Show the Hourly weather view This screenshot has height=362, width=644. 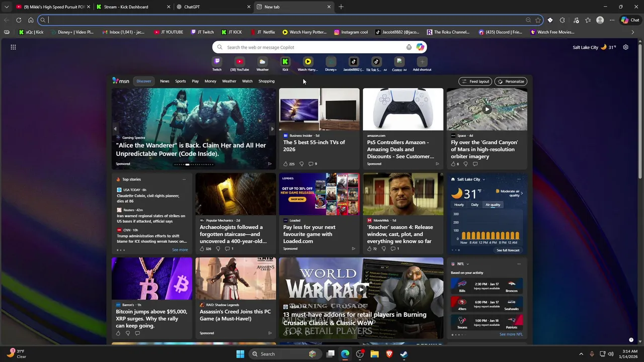click(x=459, y=205)
